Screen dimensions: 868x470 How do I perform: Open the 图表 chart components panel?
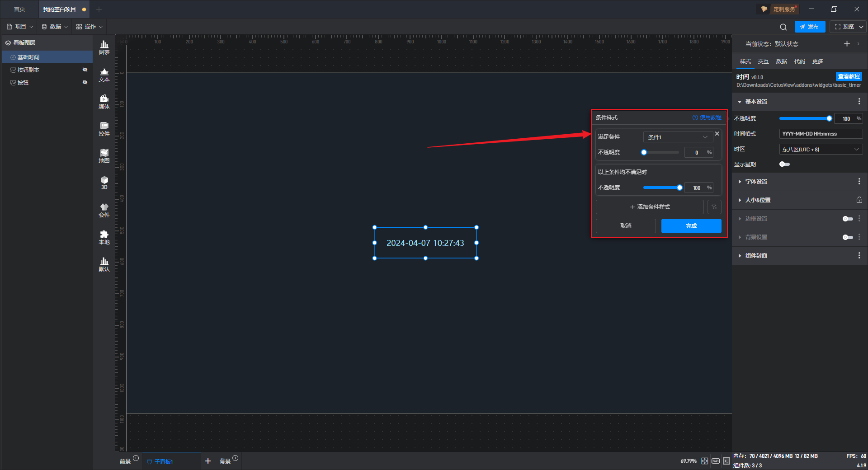tap(104, 47)
